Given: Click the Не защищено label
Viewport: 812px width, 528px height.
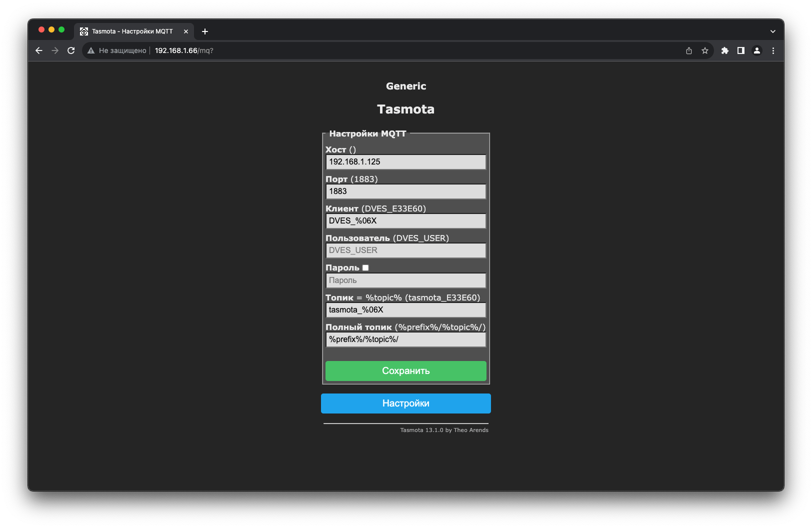Looking at the screenshot, I should [x=122, y=50].
